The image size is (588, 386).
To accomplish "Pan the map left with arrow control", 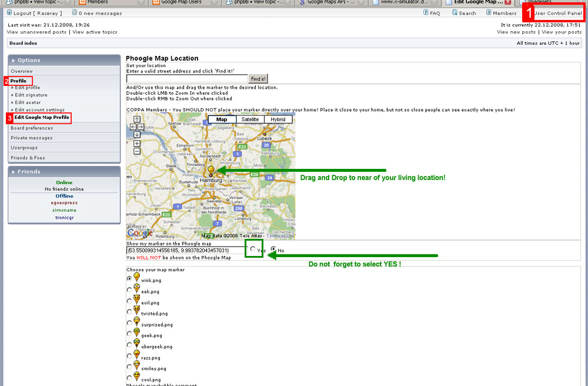I will click(x=133, y=127).
